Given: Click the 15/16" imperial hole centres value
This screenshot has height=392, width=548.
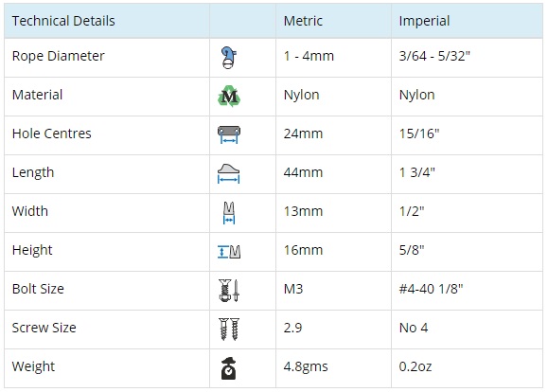Looking at the screenshot, I should pyautogui.click(x=419, y=134).
